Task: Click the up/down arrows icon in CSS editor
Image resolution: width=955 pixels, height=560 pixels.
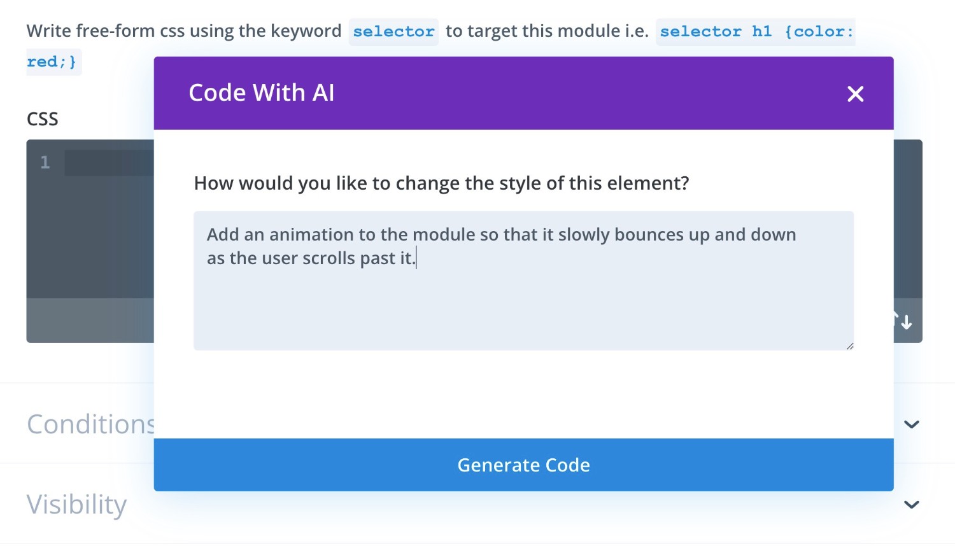Action: [905, 322]
